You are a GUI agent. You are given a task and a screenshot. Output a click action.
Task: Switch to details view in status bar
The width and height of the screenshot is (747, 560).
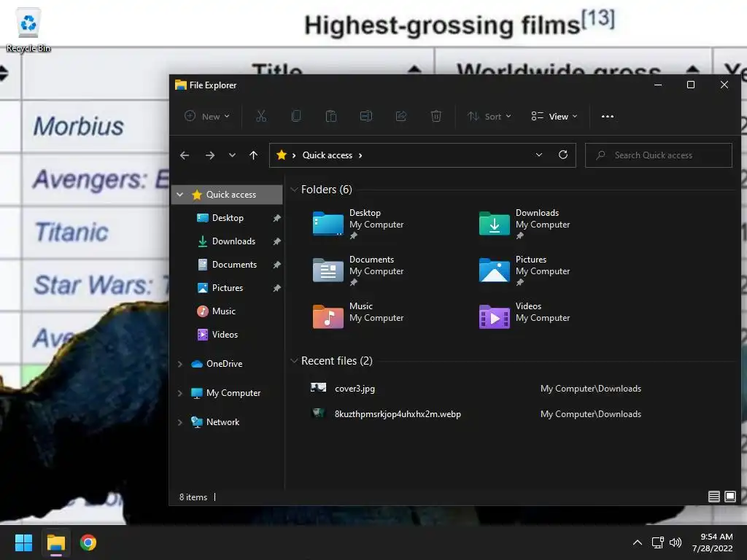coord(713,497)
